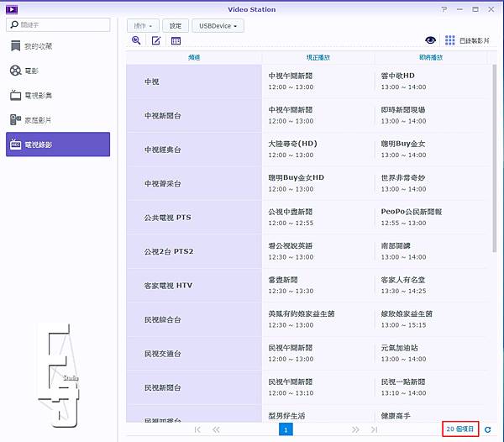The width and height of the screenshot is (504, 442).
Task: Click upcoming program 元氣加油站
Action: click(399, 348)
